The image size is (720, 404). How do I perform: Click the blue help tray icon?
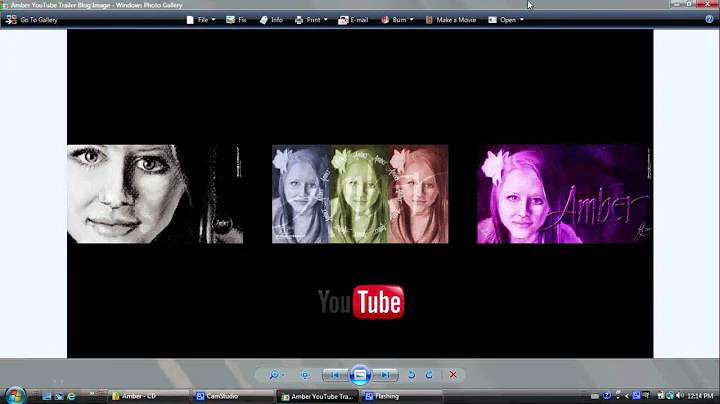[607, 395]
